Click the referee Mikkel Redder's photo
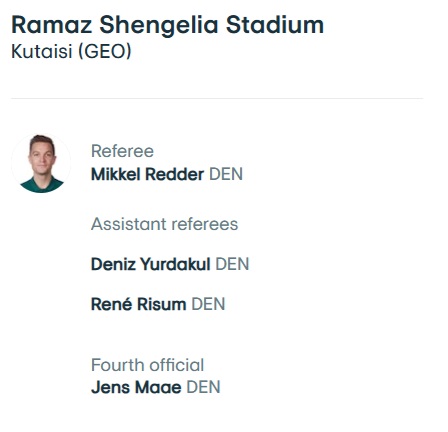 click(41, 163)
